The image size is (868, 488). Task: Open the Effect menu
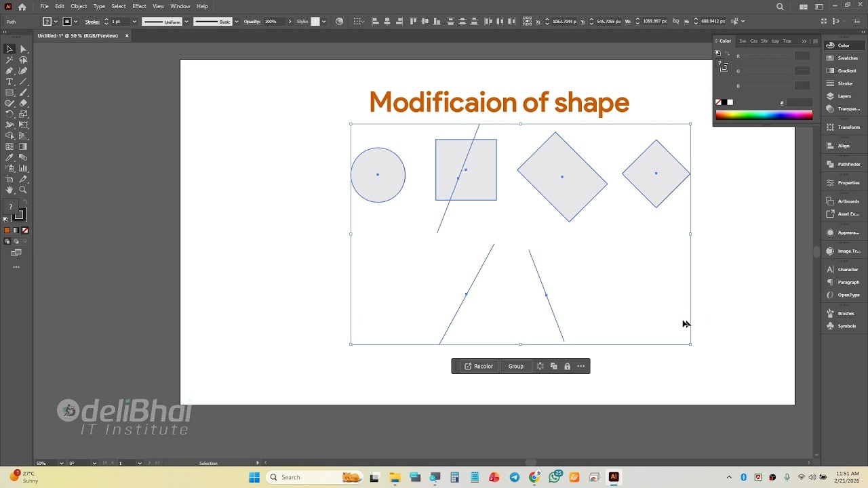139,6
